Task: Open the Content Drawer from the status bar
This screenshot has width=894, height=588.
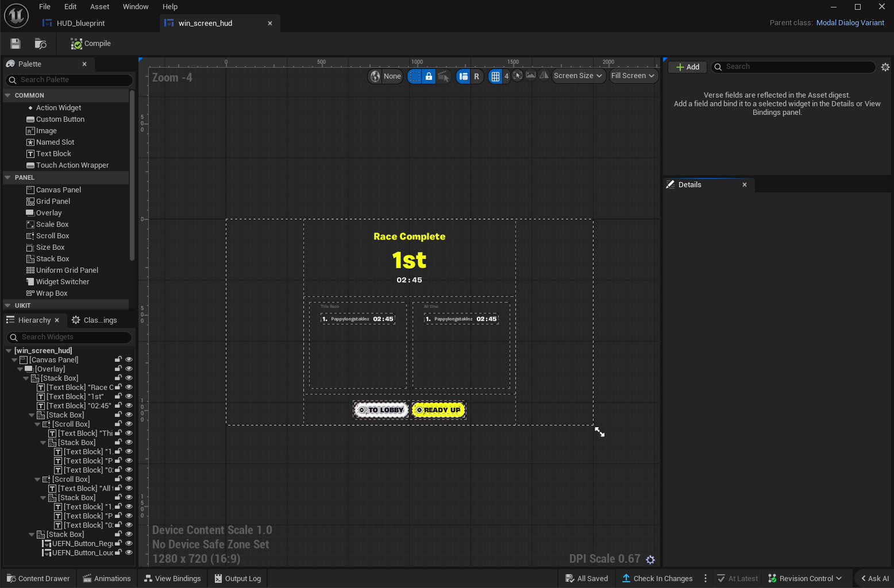Action: [38, 578]
